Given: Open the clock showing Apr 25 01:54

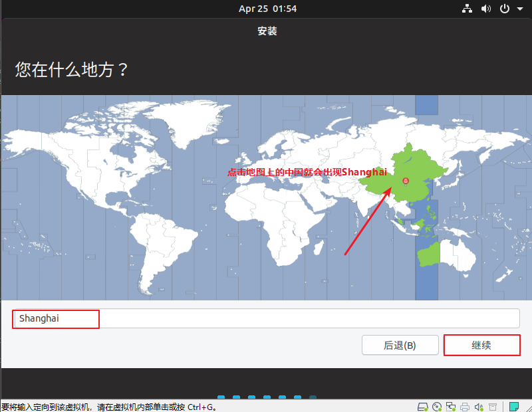Looking at the screenshot, I should (267, 9).
